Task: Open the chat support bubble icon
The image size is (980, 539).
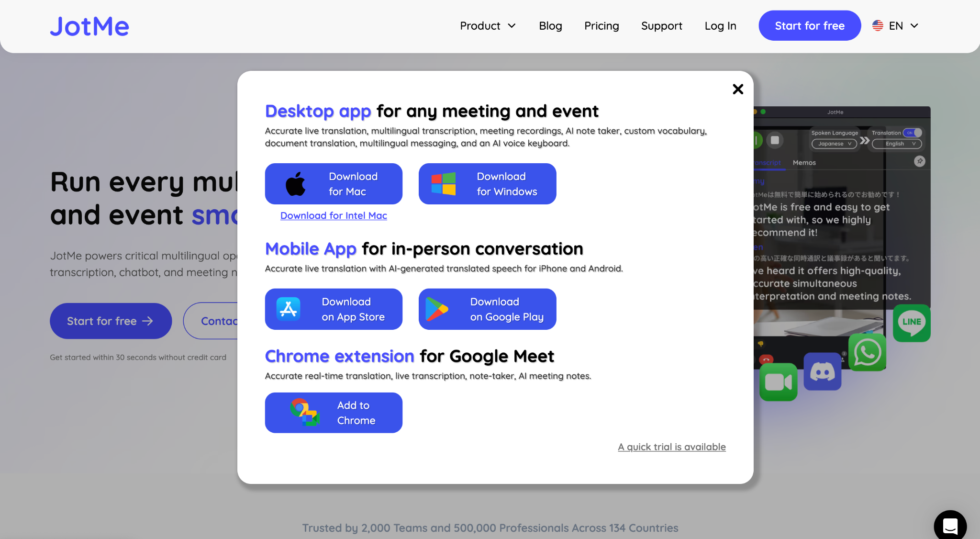Action: pos(950,526)
